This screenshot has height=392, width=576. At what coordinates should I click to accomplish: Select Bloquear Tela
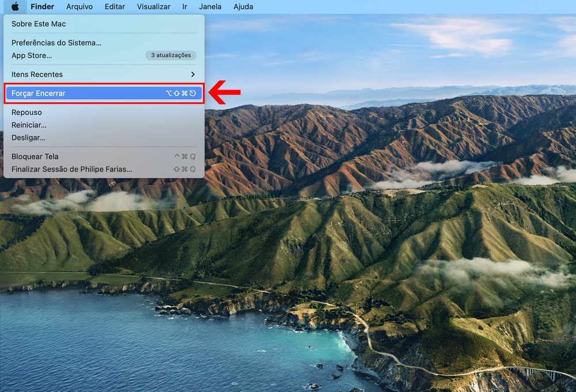[104, 157]
